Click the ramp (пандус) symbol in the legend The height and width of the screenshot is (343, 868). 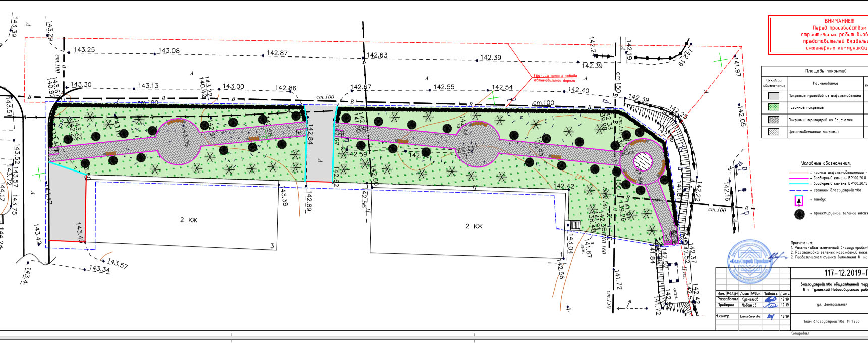click(799, 200)
